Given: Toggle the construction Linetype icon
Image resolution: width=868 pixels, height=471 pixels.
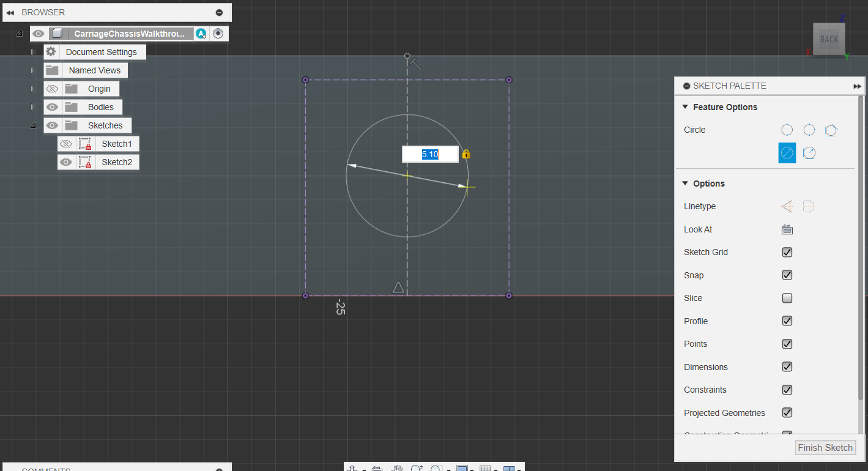Looking at the screenshot, I should (x=787, y=206).
